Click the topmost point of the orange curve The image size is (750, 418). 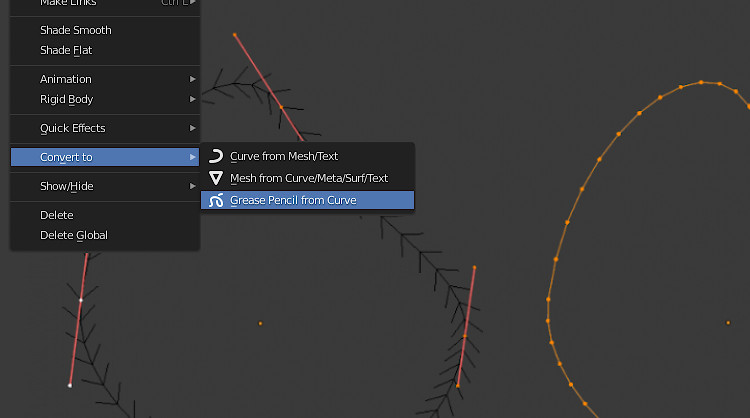(702, 82)
